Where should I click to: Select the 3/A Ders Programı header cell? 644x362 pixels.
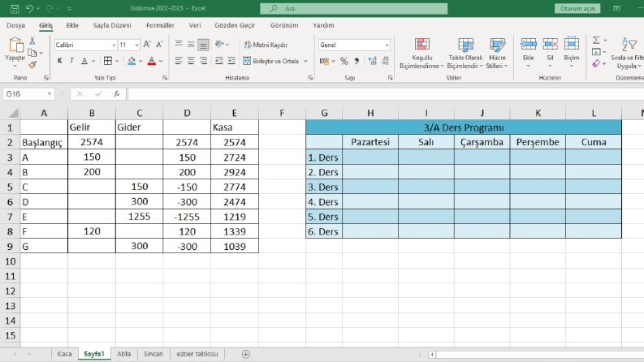pyautogui.click(x=463, y=127)
